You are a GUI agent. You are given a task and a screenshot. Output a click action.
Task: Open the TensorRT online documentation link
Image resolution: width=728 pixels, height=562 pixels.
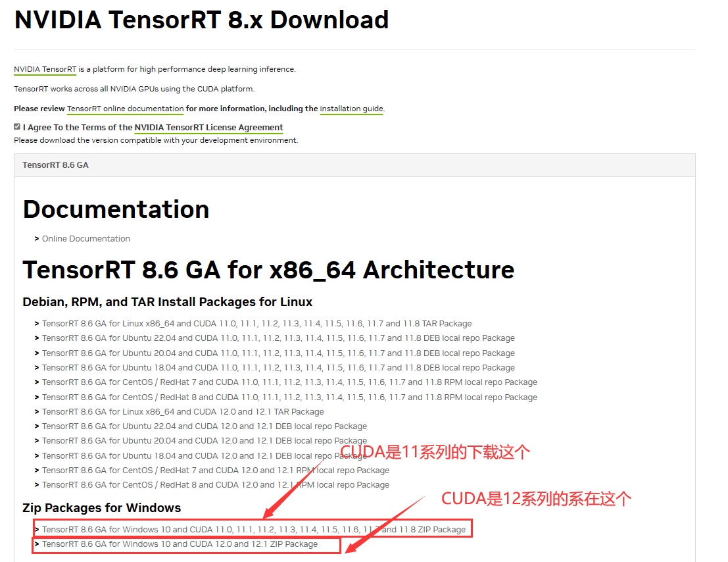tap(125, 109)
